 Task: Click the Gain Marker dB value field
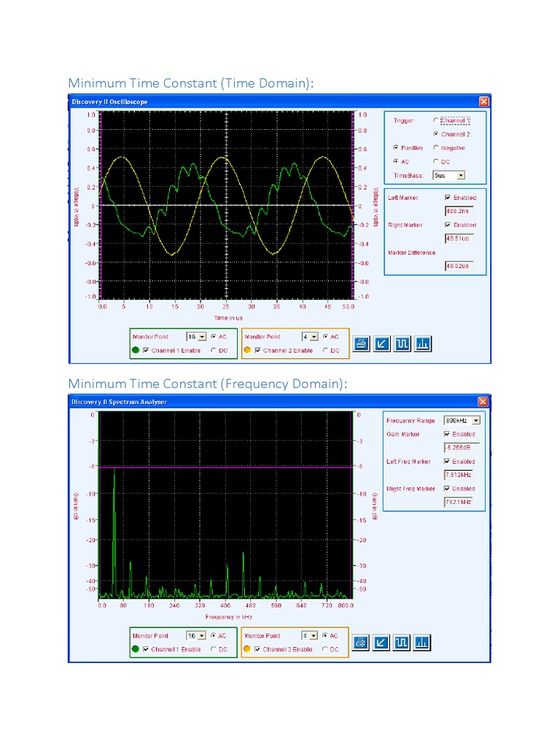[461, 447]
